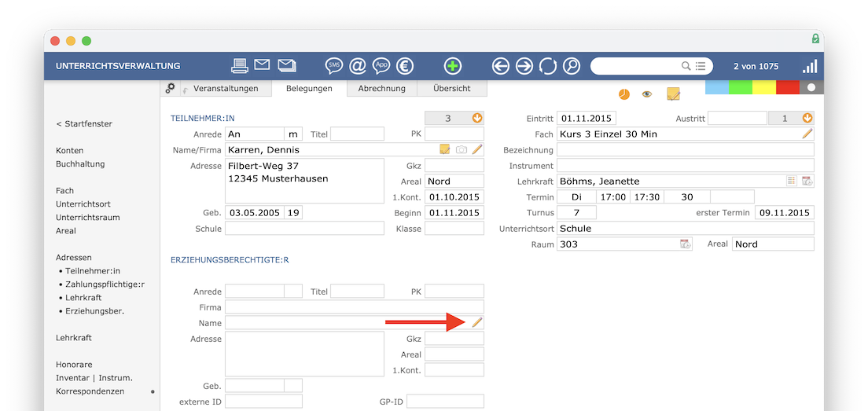Open teacher list icon in Lehrkraft field
868x411 pixels.
click(792, 181)
